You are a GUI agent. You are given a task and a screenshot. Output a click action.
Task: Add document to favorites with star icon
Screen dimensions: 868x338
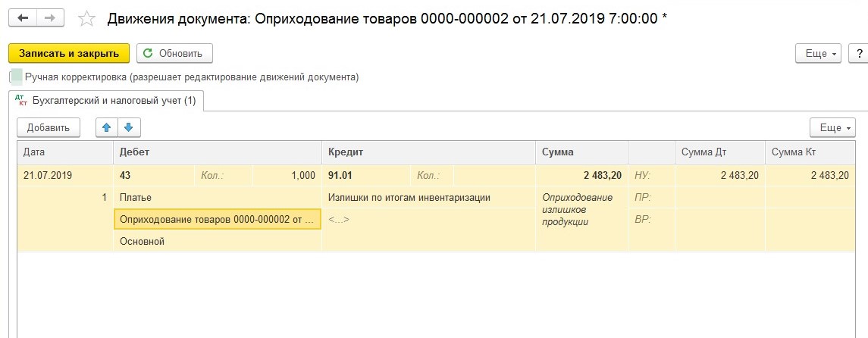tap(87, 18)
